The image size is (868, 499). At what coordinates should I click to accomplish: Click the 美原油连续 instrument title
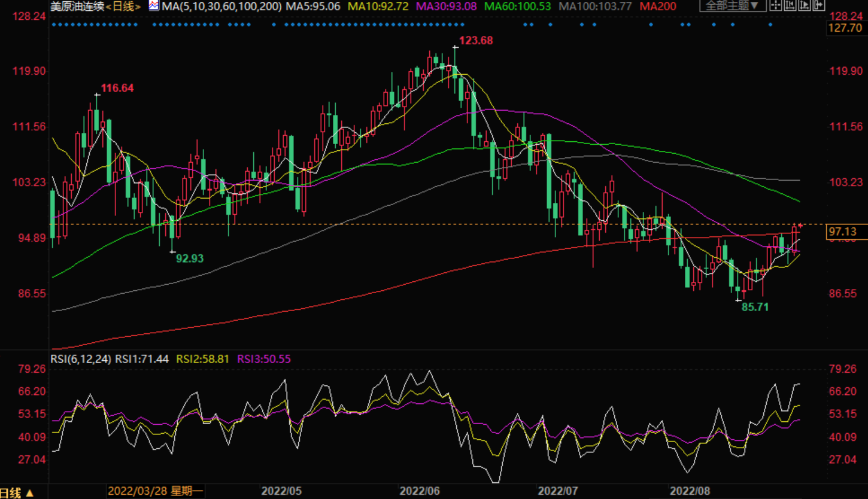[78, 7]
